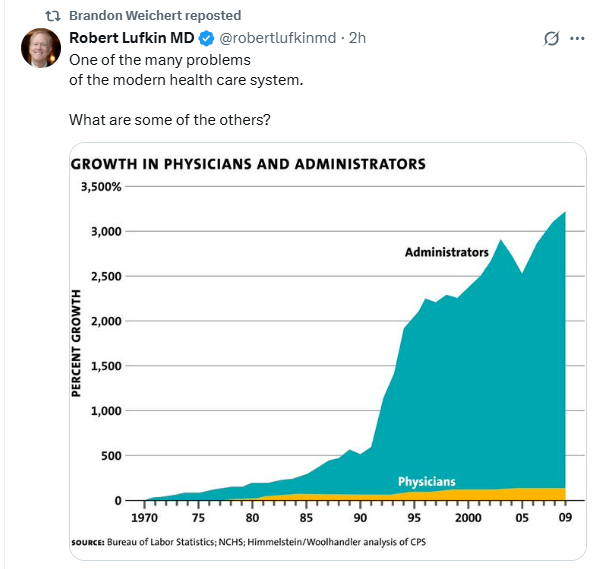Open the 2h timestamp link
This screenshot has height=569, width=601.
coord(357,38)
